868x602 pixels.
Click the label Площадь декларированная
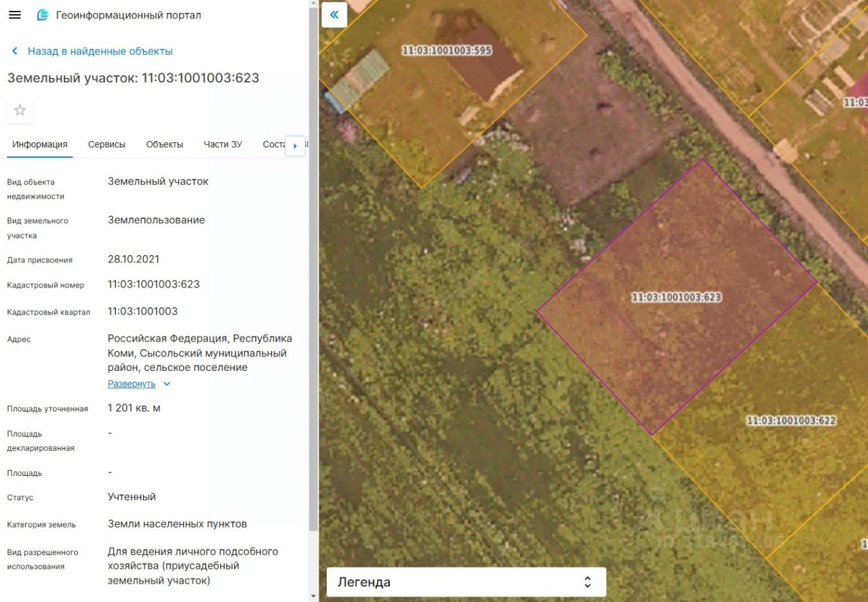pos(41,441)
